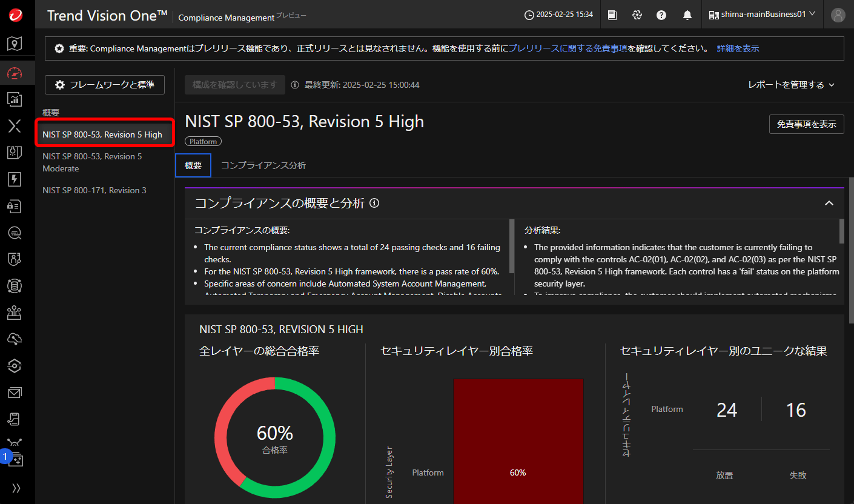Screen dimensions: 854x504
Task: Click info icon beside コンプライアンスの概要と分析
Action: pos(374,204)
